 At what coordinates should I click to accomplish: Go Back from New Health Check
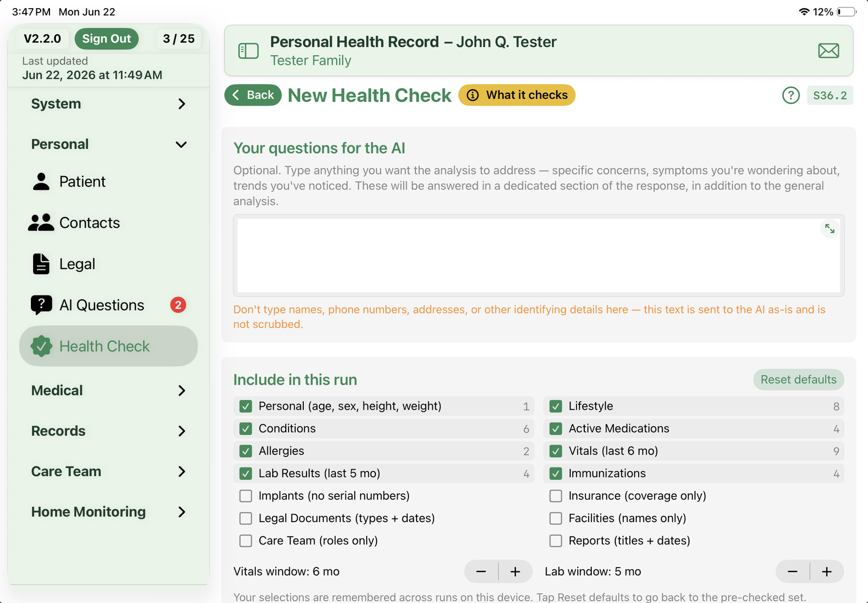click(x=253, y=95)
